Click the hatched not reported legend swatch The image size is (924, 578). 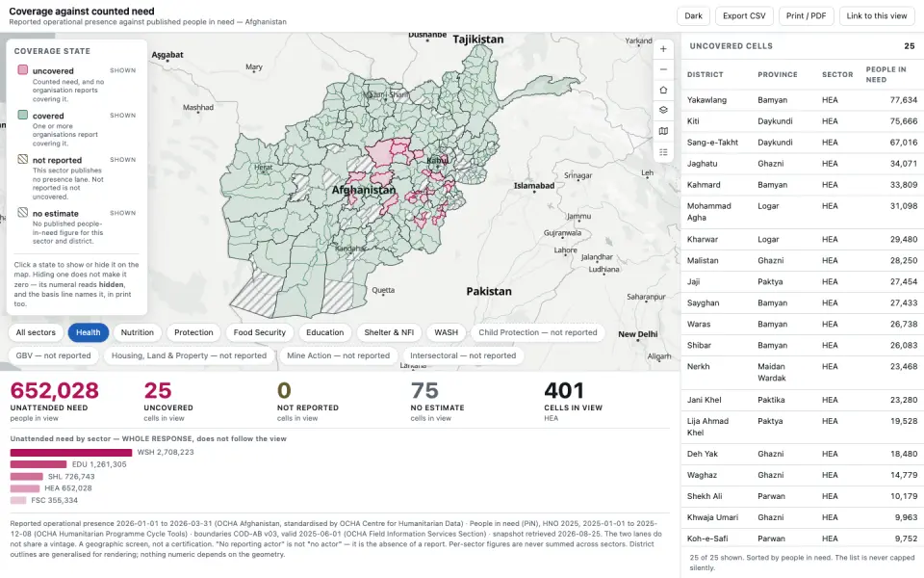tap(22, 159)
